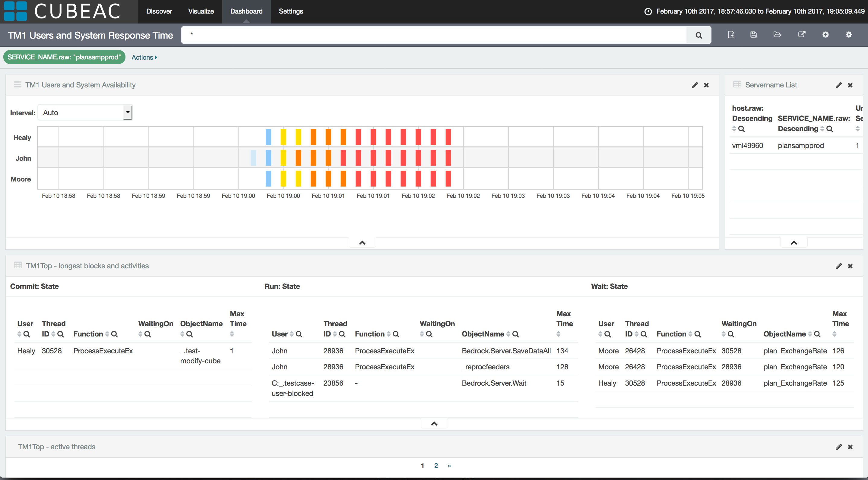Focus the dashboard query search field
The height and width of the screenshot is (480, 868).
tap(434, 35)
